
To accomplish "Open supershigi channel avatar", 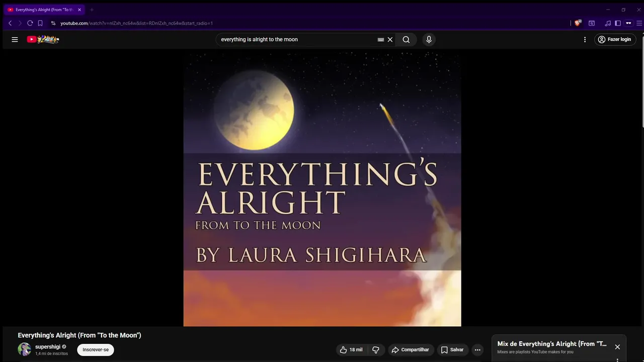I will (x=24, y=349).
